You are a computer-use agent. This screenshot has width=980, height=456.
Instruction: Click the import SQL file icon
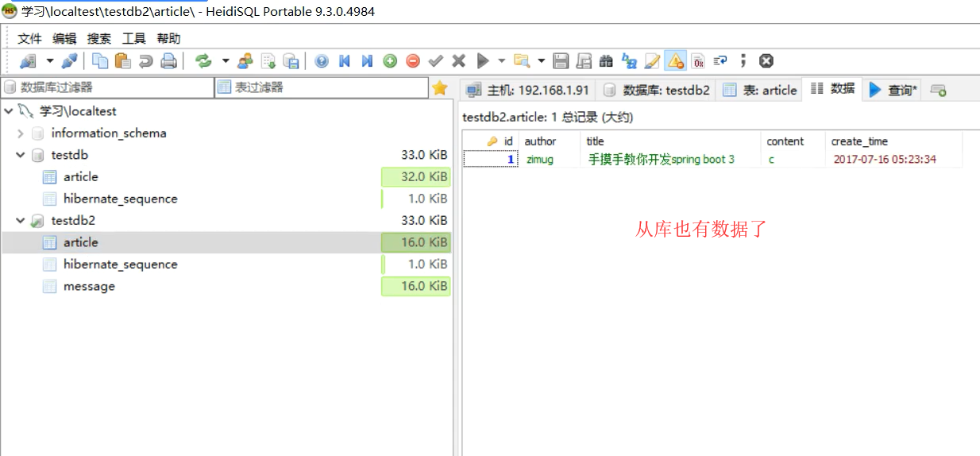click(x=268, y=61)
